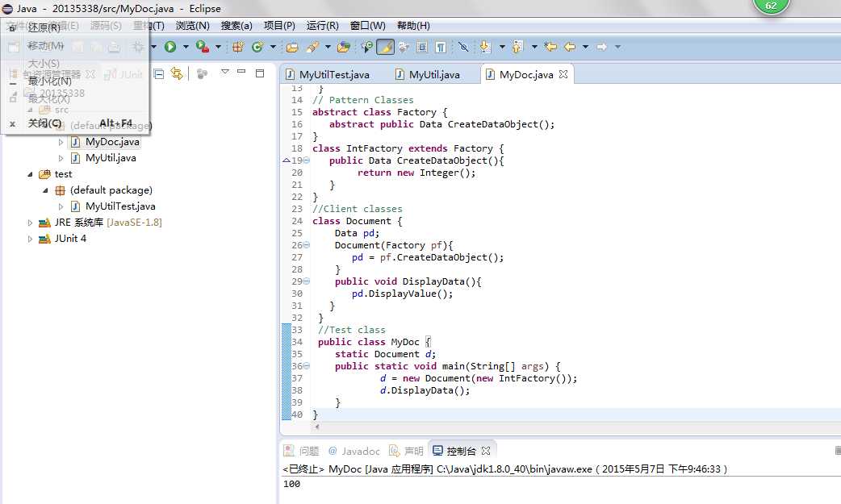Click the Run with coverage/external tool icon
Screen dimensions: 841x504
point(203,48)
